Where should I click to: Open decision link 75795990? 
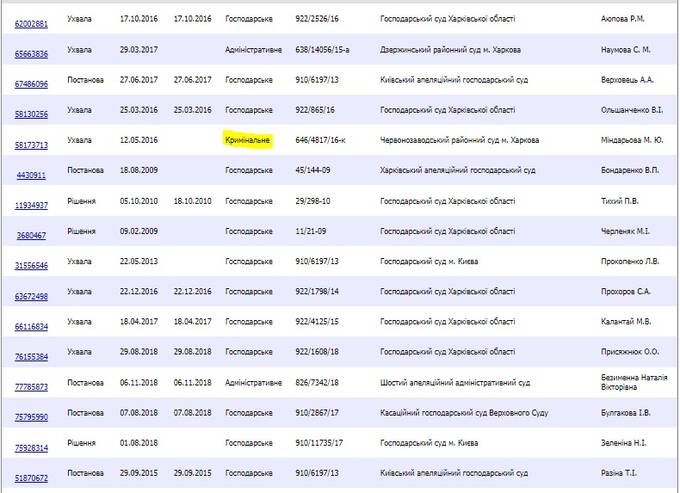point(30,416)
